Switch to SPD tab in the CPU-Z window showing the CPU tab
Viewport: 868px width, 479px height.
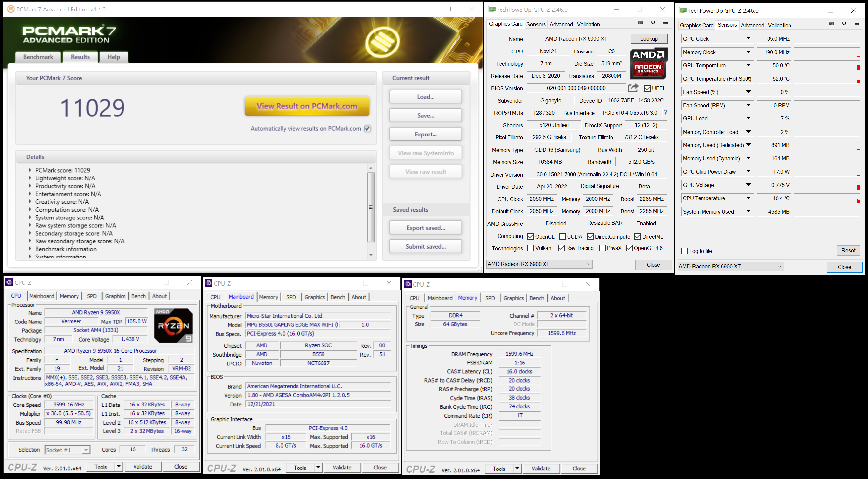(92, 296)
